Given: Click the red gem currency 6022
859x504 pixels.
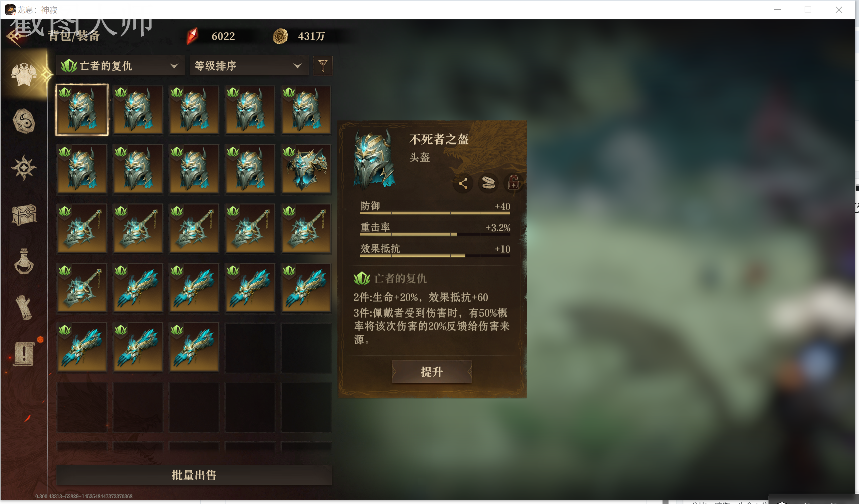Looking at the screenshot, I should click(212, 36).
